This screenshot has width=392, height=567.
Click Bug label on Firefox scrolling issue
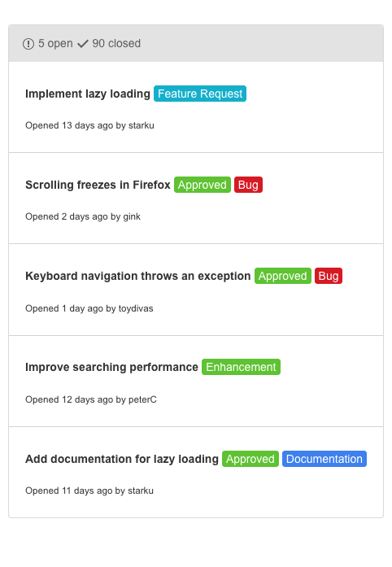point(248,185)
